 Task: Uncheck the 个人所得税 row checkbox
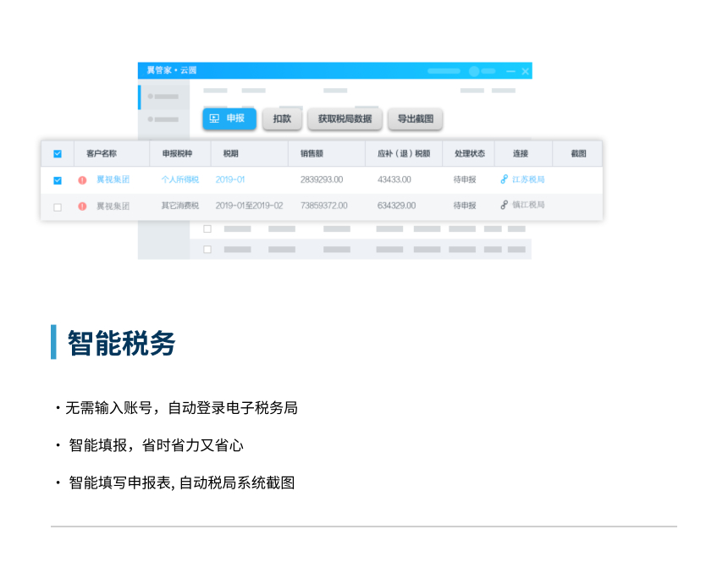coord(58,180)
